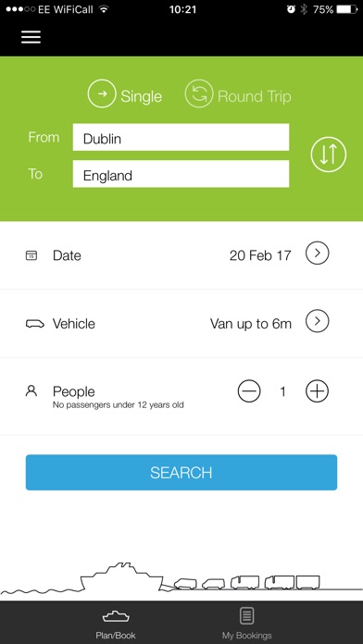
Task: Decrease passenger count with minus
Action: (x=249, y=391)
